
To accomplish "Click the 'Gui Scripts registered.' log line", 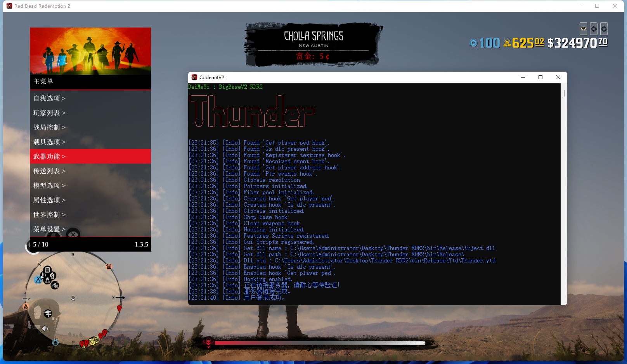I will pyautogui.click(x=251, y=242).
